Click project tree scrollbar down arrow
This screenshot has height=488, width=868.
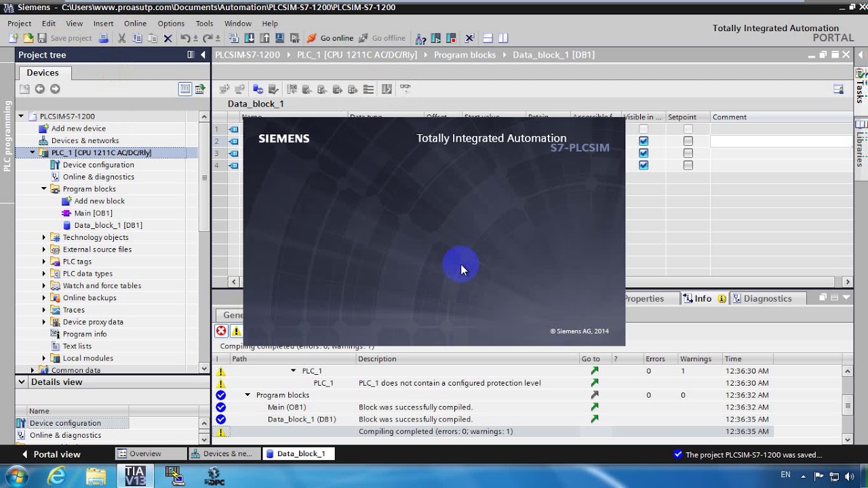(204, 368)
